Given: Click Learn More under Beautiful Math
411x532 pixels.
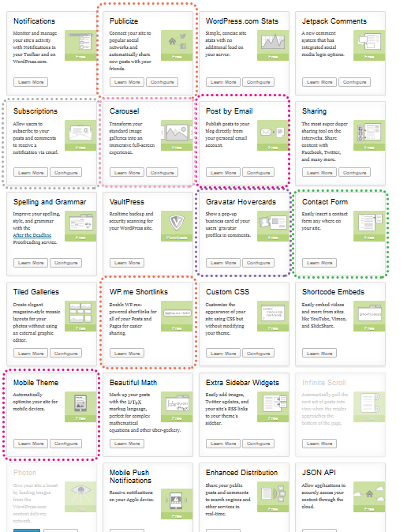Looking at the screenshot, I should tap(127, 444).
